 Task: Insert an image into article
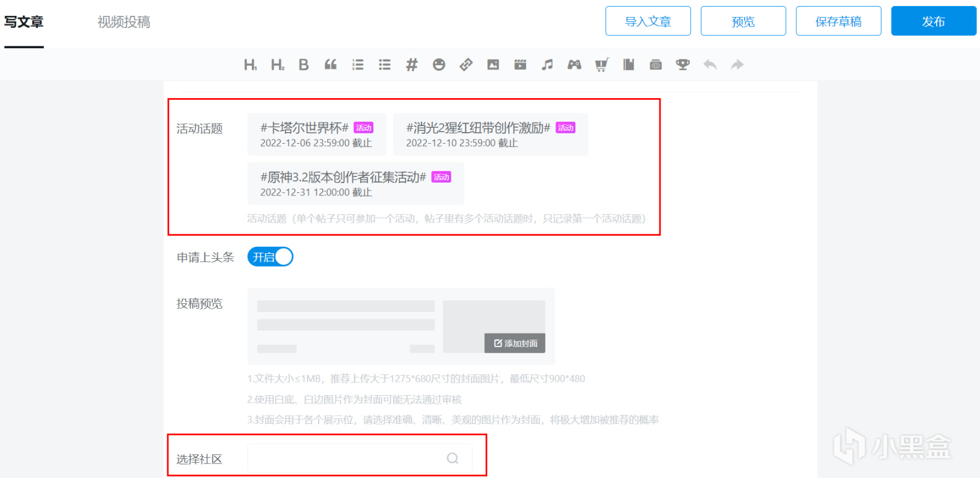click(493, 65)
